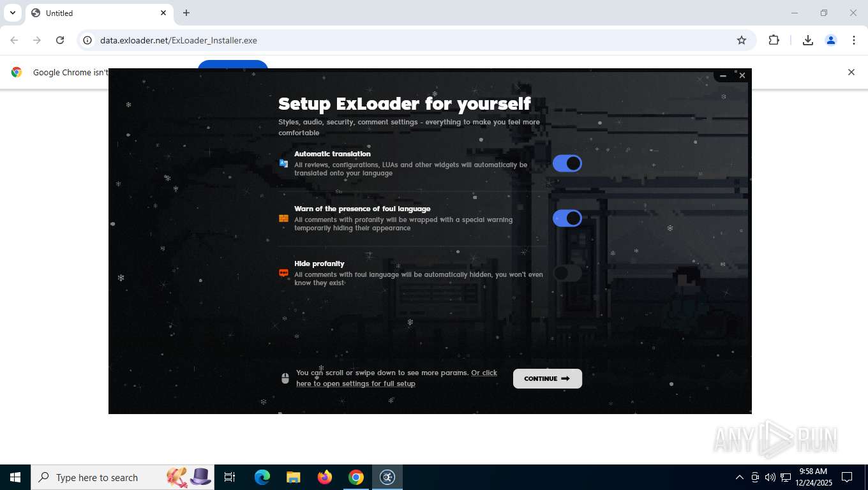Disable the foul language warning switch
The height and width of the screenshot is (490, 868).
[567, 218]
